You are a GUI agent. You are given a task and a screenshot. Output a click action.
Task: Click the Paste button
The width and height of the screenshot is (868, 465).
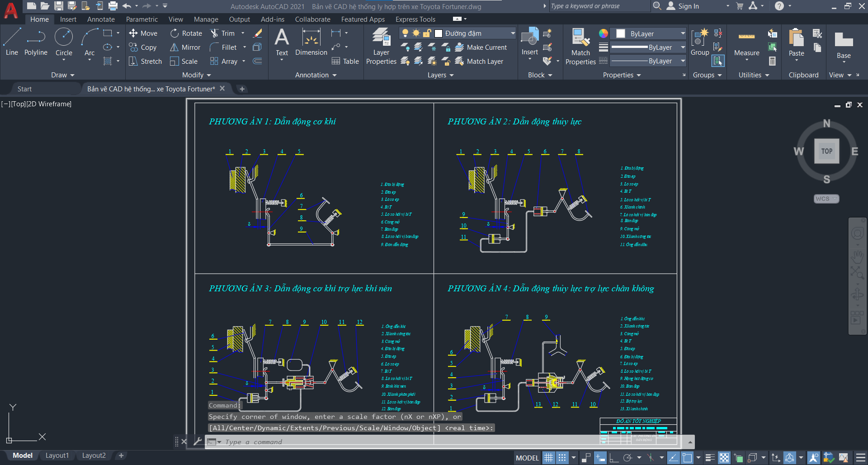click(796, 42)
